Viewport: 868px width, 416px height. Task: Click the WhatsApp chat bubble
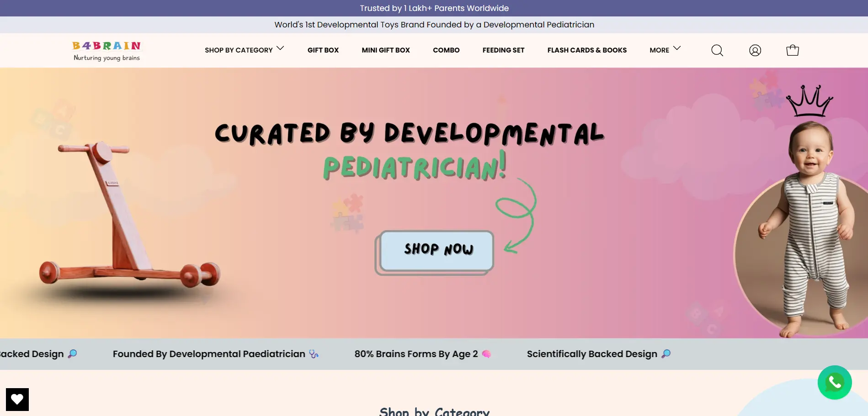[834, 382]
